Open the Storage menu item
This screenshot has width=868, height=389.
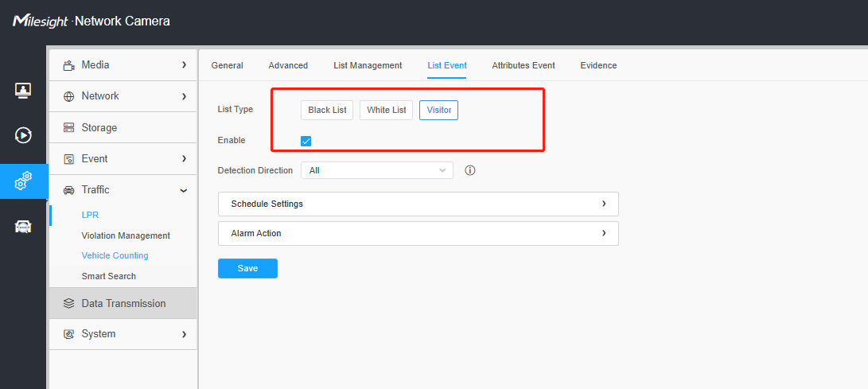[123, 128]
